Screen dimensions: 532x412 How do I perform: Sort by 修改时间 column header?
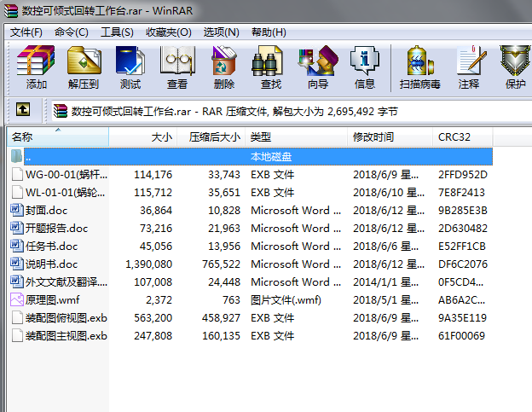pyautogui.click(x=390, y=136)
